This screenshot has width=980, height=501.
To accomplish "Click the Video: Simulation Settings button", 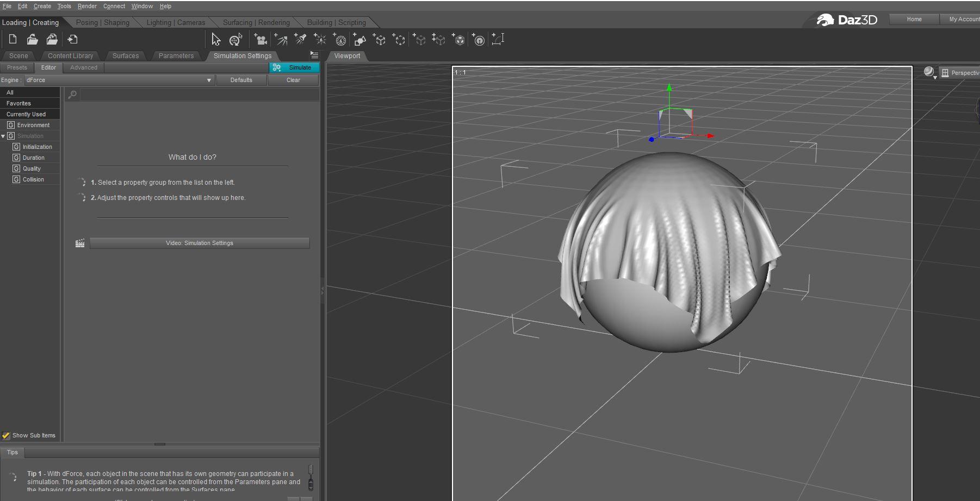I will point(200,243).
